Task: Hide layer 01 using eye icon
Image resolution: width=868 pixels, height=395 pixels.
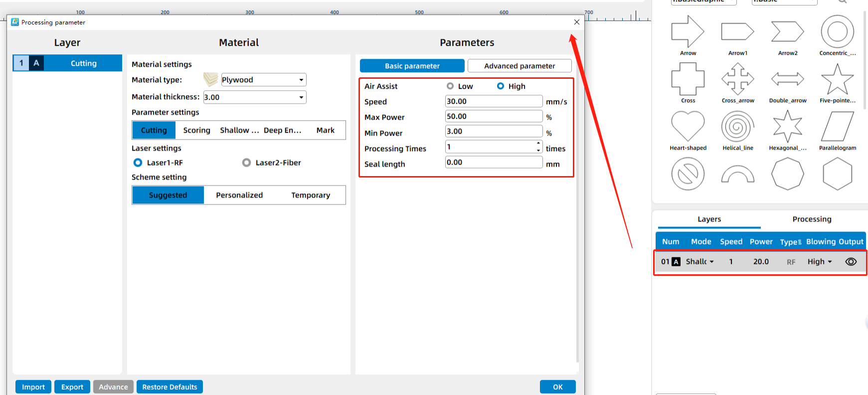Action: point(851,262)
